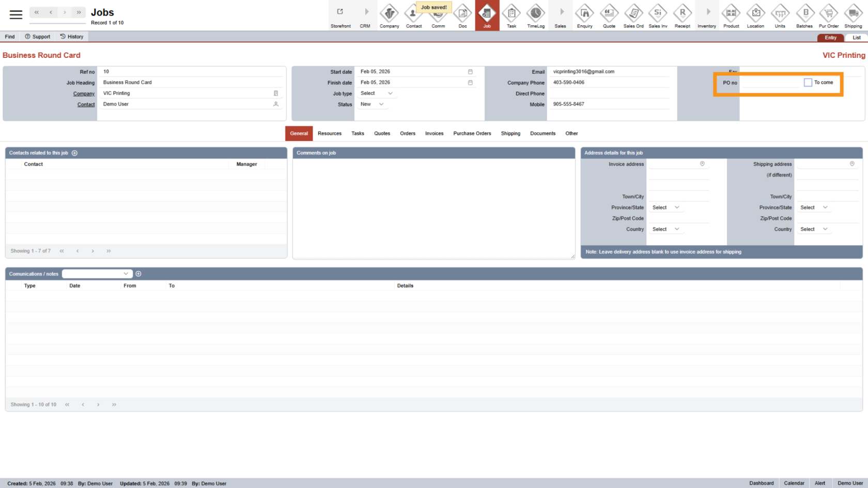
Task: Open the Status dropdown showing New
Action: [x=372, y=104]
